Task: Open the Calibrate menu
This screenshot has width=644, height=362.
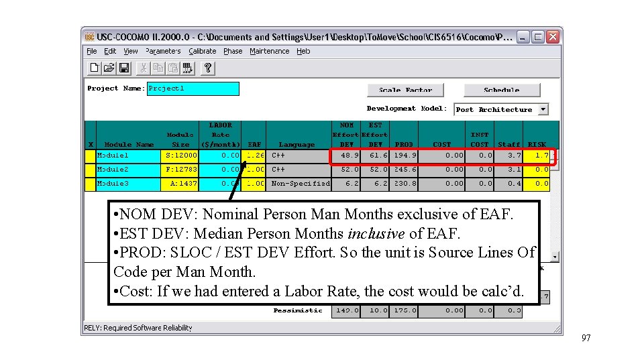Action: pyautogui.click(x=202, y=52)
